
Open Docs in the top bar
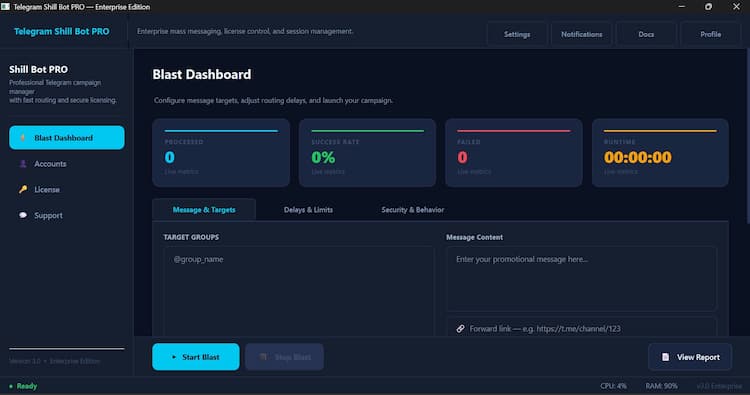coord(646,34)
